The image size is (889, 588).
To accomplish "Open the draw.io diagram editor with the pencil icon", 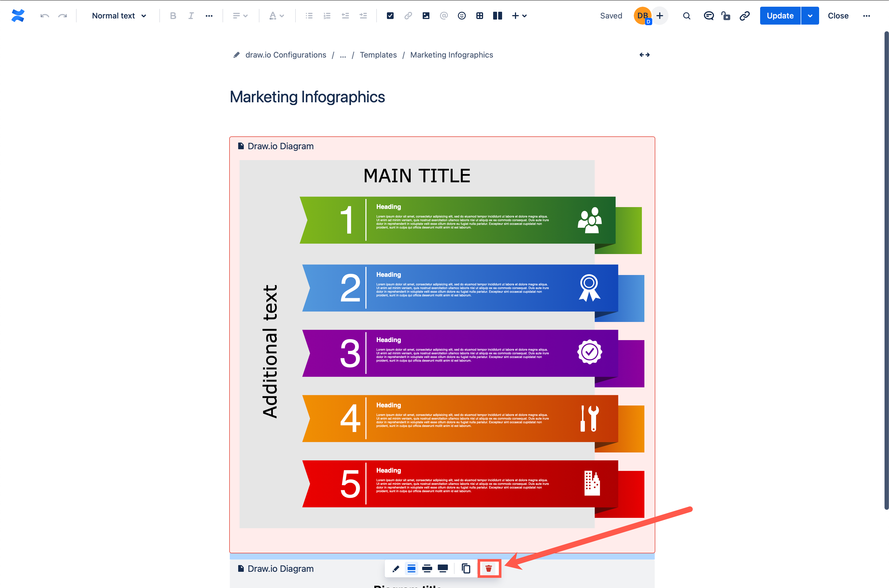I will pyautogui.click(x=396, y=568).
